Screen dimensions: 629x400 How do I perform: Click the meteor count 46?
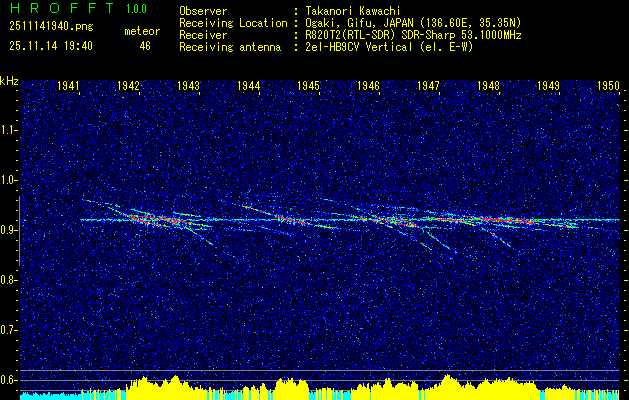point(145,46)
